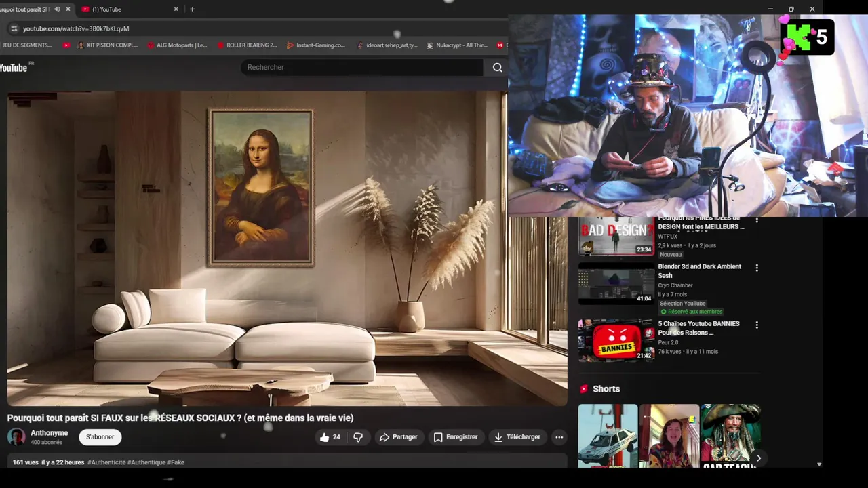The image size is (868, 488).
Task: Open the Instant-Gaming bookmark
Action: 316,45
